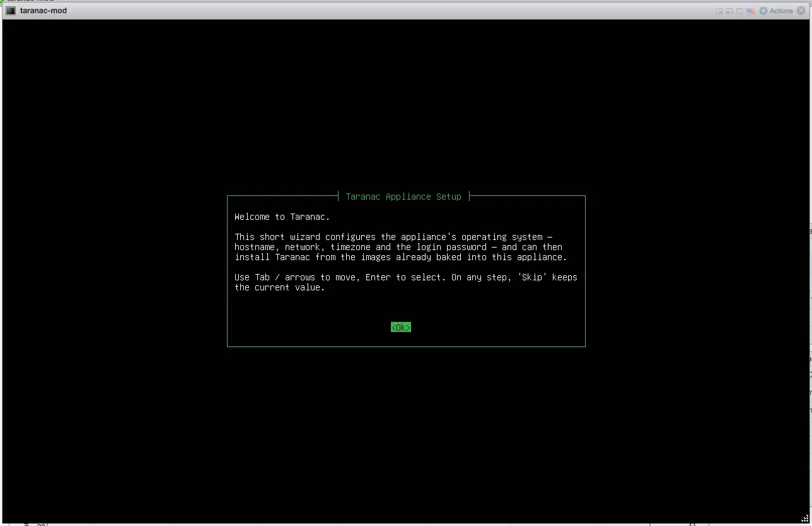
Task: Click the Taranac Appliance Setup dialog title
Action: (x=403, y=197)
